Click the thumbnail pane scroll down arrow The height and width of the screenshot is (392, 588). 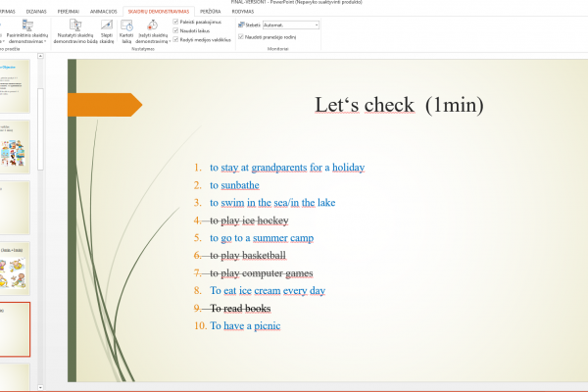(40, 387)
